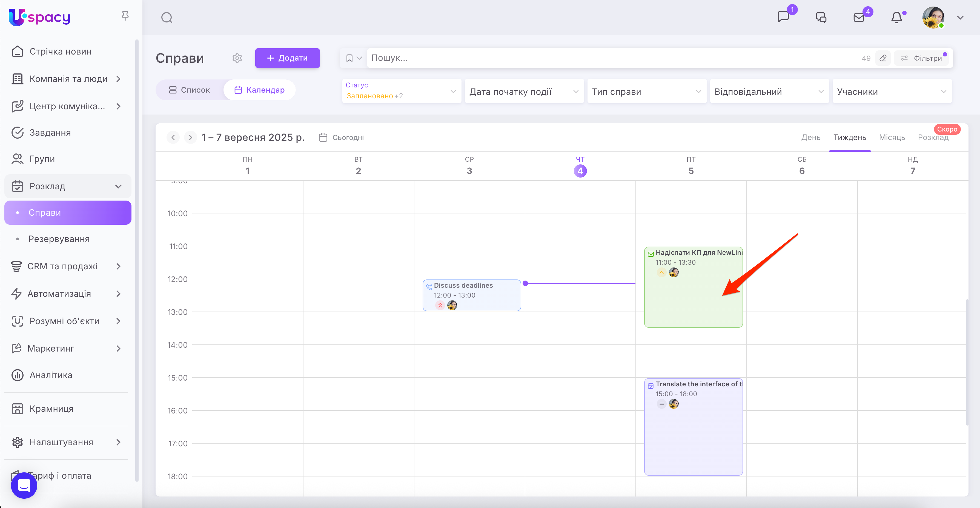980x508 pixels.
Task: Switch to the День tab
Action: tap(810, 137)
